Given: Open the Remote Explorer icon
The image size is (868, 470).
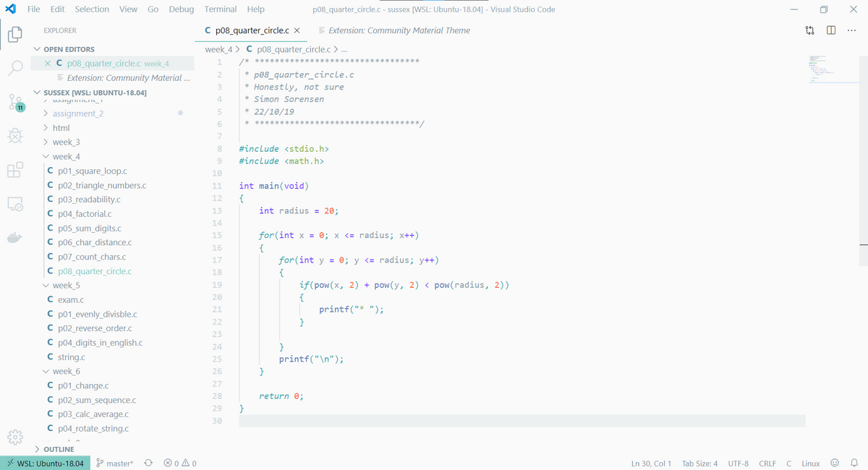Looking at the screenshot, I should click(x=16, y=204).
